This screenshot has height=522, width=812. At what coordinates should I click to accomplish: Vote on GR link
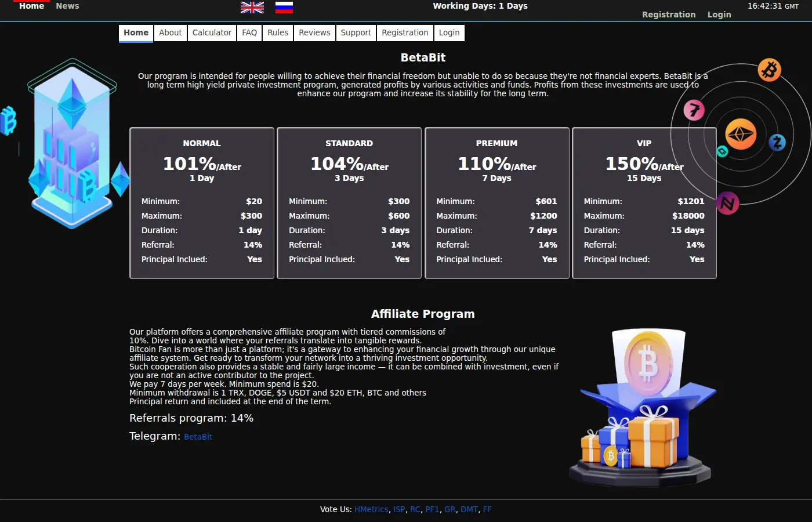pyautogui.click(x=450, y=509)
